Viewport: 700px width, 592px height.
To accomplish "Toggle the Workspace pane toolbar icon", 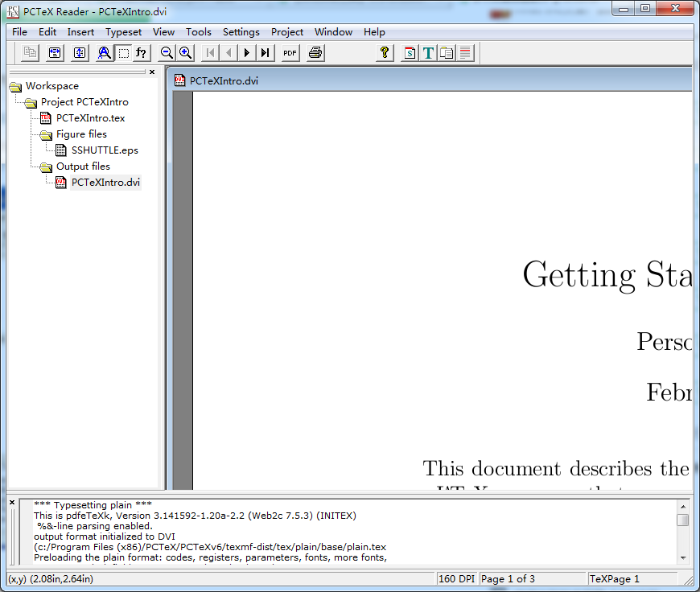I will pyautogui.click(x=447, y=52).
